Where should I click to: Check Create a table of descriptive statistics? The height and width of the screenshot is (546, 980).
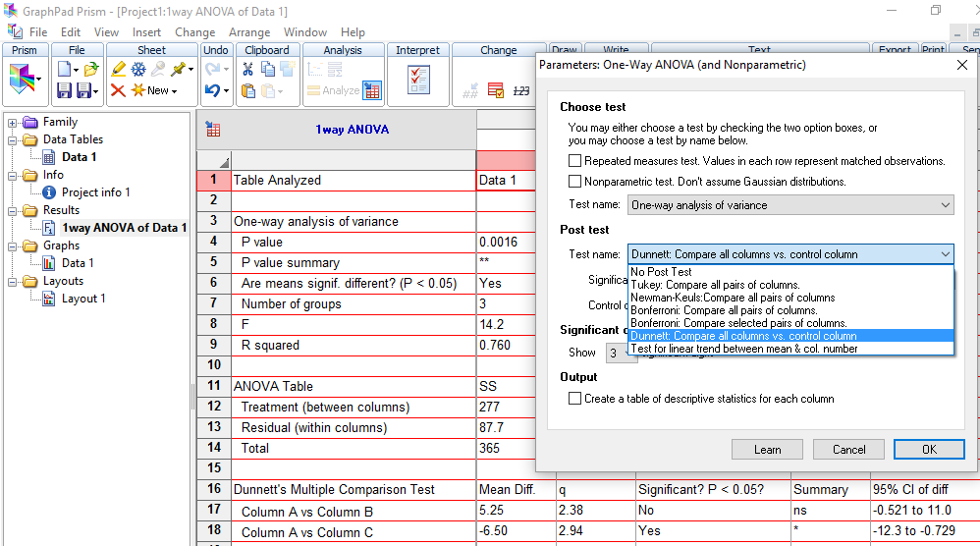click(x=575, y=399)
